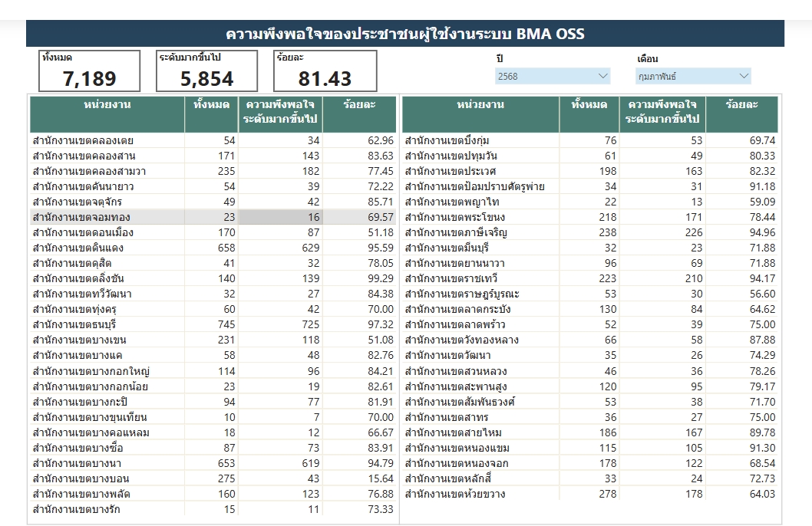The width and height of the screenshot is (812, 526).
Task: Select row สำนักงานเขตดินแดง
Action: pos(213,248)
